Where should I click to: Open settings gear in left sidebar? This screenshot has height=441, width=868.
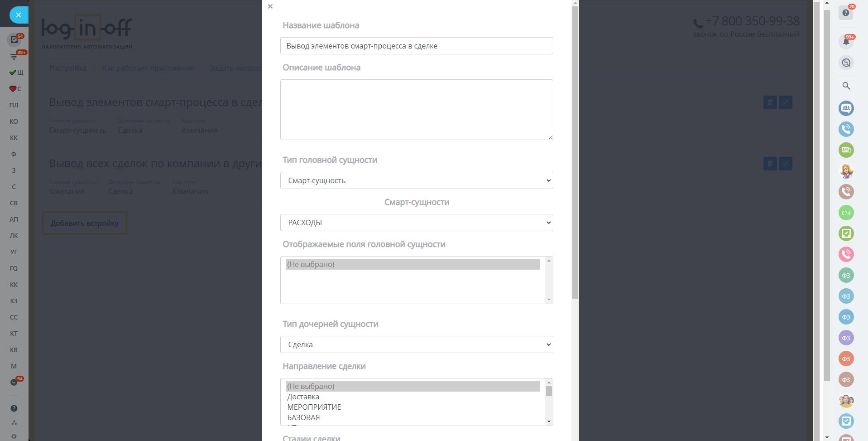[14, 436]
